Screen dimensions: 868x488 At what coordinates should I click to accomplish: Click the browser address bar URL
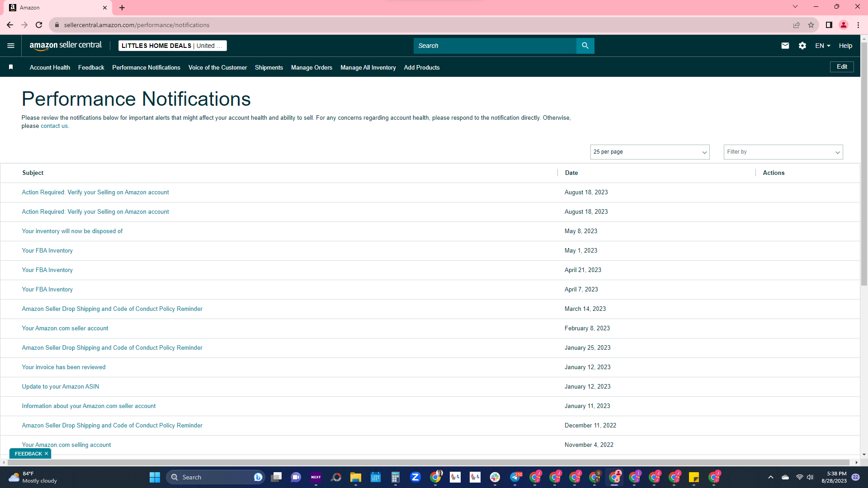pyautogui.click(x=137, y=25)
